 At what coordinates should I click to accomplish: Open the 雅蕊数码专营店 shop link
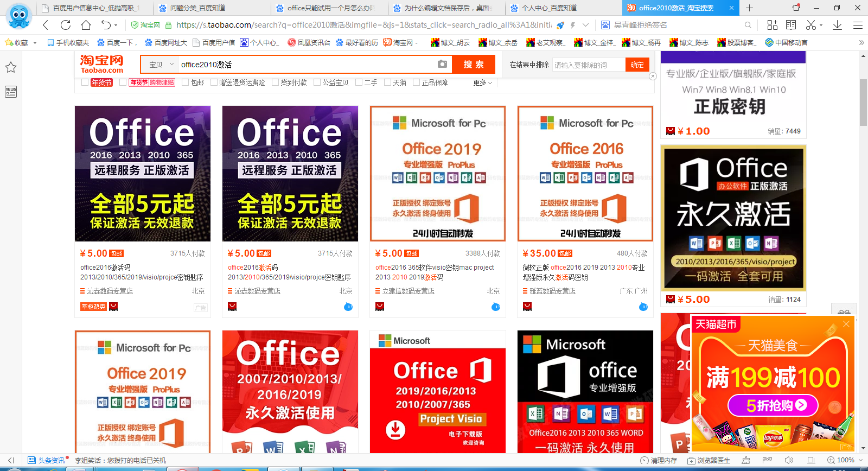pyautogui.click(x=553, y=291)
